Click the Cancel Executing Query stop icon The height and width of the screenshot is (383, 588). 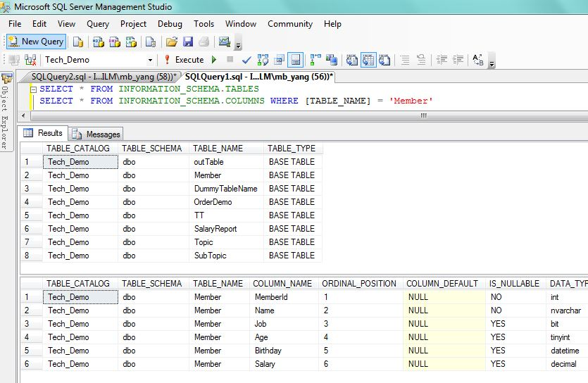[x=230, y=60]
